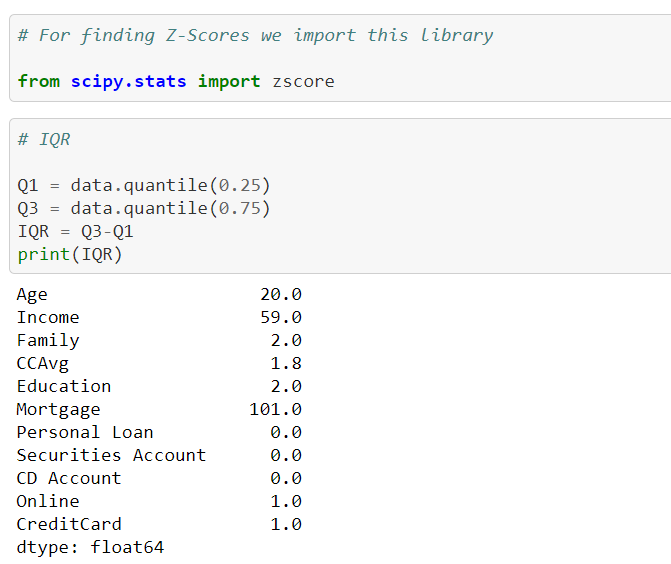Select the 'CCAvg' output row label
This screenshot has height=564, width=671.
point(42,364)
